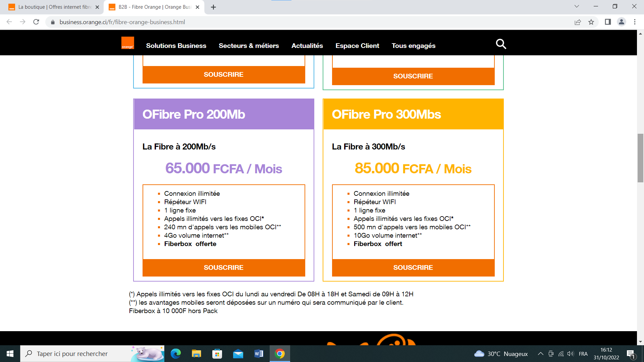Open the notification center icon

coord(631,354)
